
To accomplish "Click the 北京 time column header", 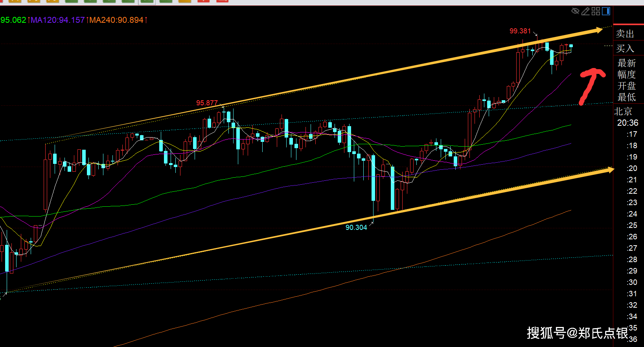I will point(623,112).
